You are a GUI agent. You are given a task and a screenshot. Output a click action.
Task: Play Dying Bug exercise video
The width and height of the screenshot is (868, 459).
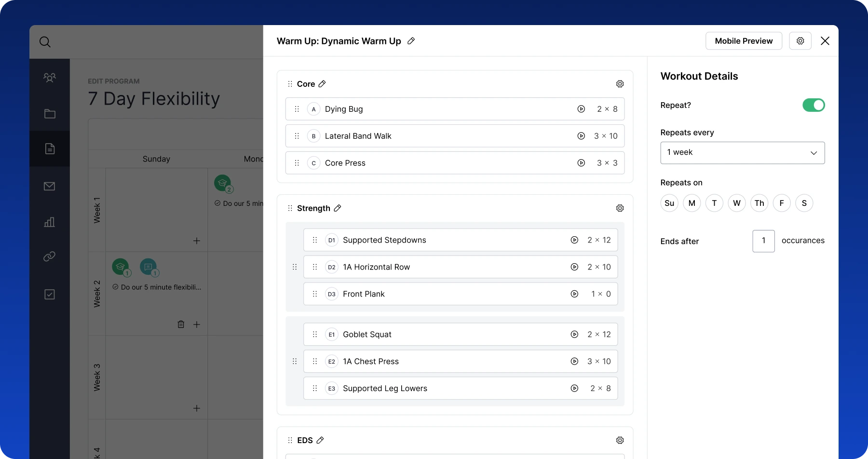[x=581, y=109]
